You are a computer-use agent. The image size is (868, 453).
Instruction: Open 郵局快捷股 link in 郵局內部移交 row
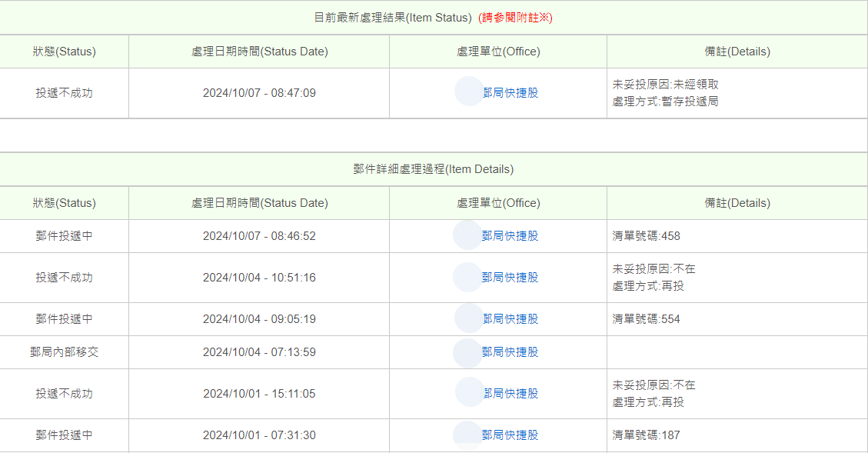[x=510, y=352]
